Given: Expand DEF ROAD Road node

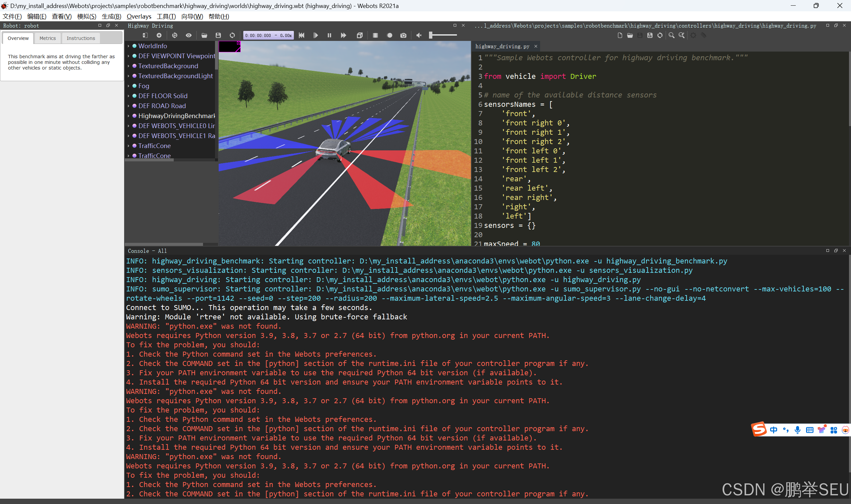Looking at the screenshot, I should [x=128, y=106].
